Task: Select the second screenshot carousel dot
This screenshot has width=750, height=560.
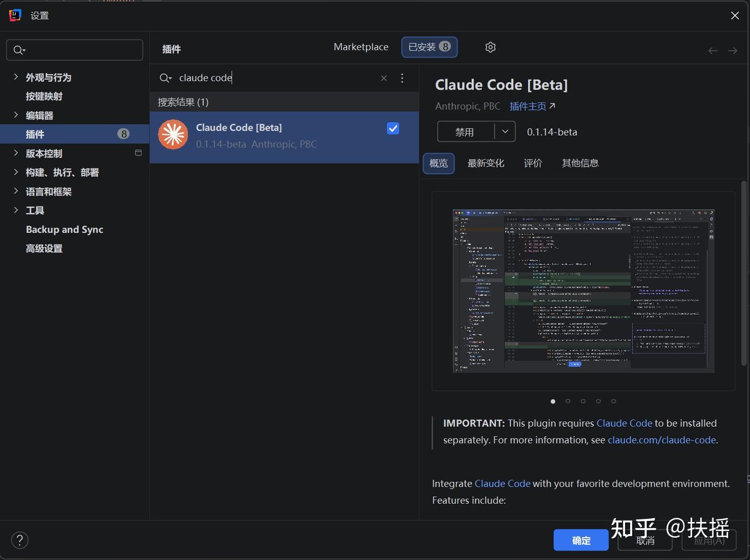Action: [568, 401]
